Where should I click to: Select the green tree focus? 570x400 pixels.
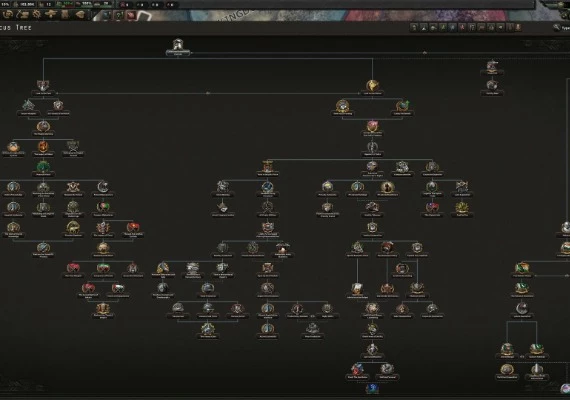pos(43,167)
